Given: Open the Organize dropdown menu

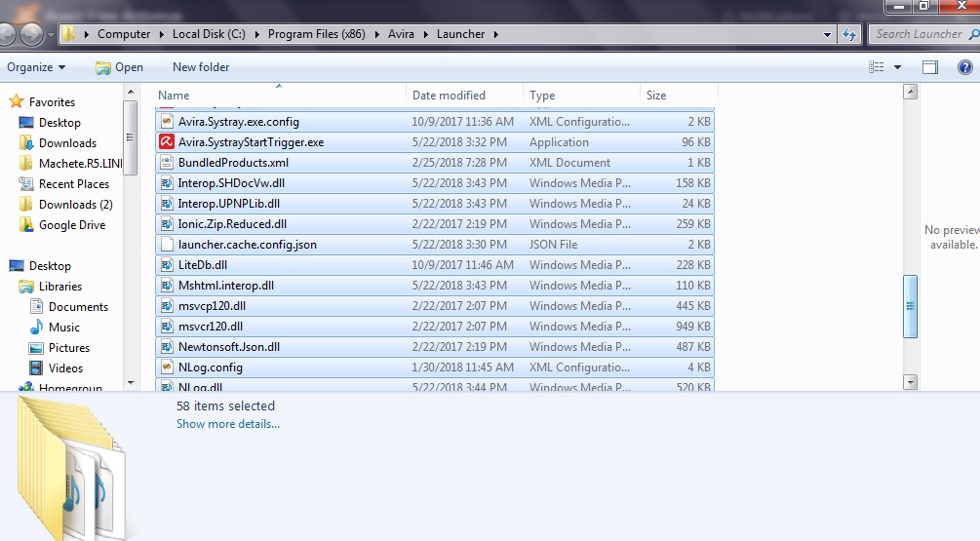Looking at the screenshot, I should tap(36, 67).
